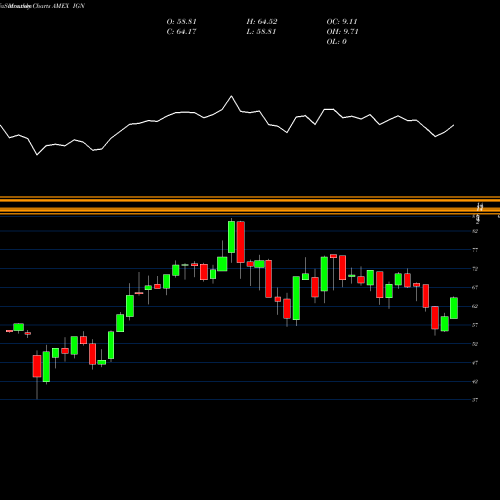The width and height of the screenshot is (500, 500).
Task: Select the 57 price axis label
Action: tap(475, 325)
